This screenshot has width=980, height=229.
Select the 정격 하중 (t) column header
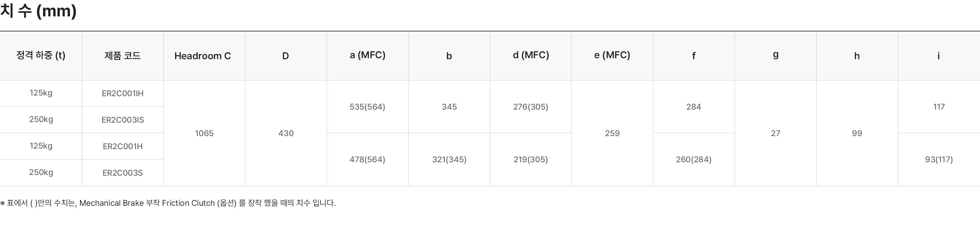tap(41, 56)
